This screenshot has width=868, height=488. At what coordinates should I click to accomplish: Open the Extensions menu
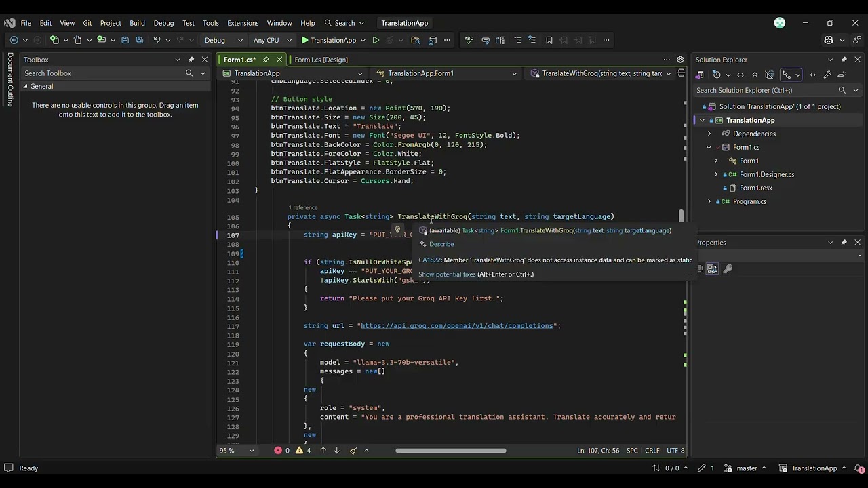(x=243, y=23)
